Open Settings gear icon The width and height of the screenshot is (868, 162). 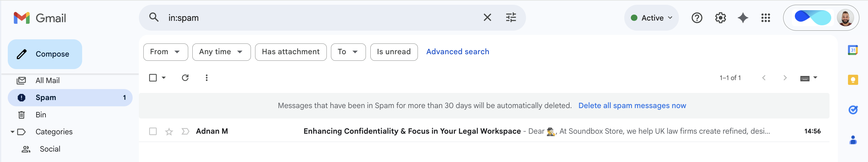[720, 18]
